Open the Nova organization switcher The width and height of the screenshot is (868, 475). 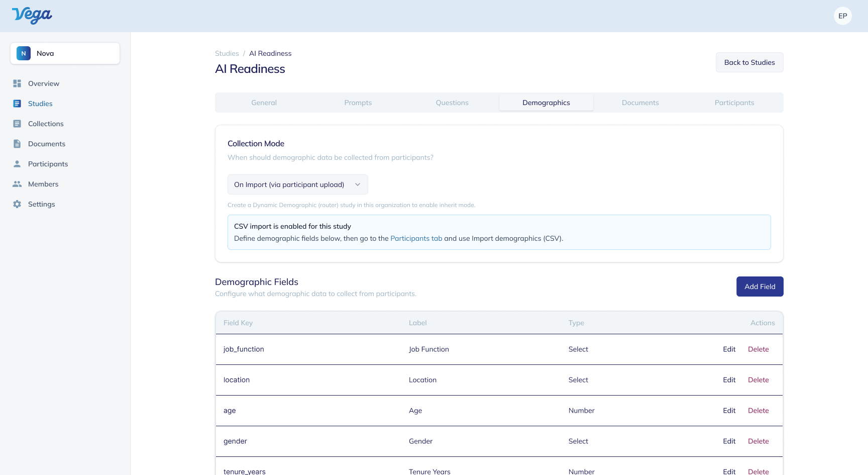(x=65, y=53)
